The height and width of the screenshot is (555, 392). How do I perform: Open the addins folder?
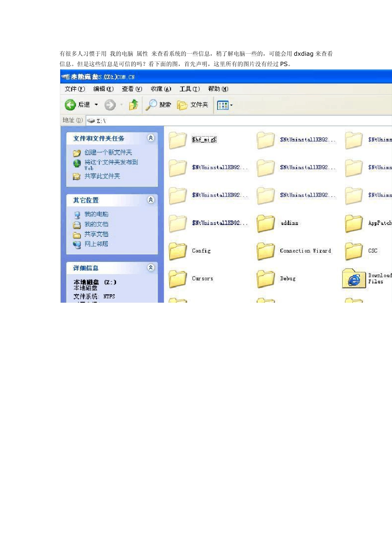pos(266,223)
